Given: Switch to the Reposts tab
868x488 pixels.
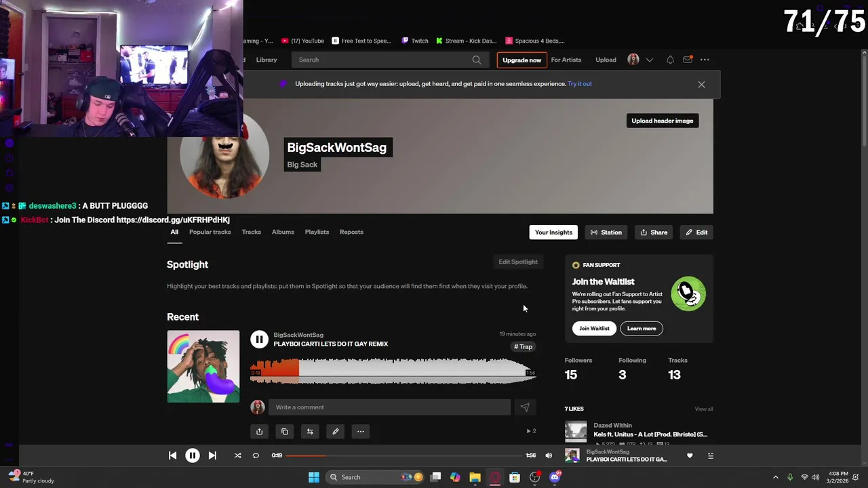Looking at the screenshot, I should pos(351,232).
